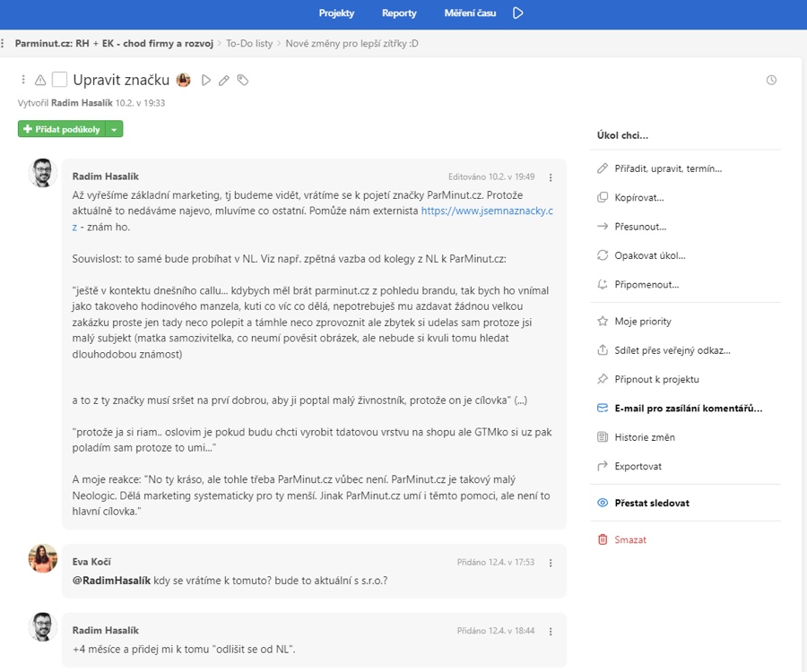The height and width of the screenshot is (672, 807).
Task: Open Nové změny pro lepší zítřky list
Action: pyautogui.click(x=351, y=43)
